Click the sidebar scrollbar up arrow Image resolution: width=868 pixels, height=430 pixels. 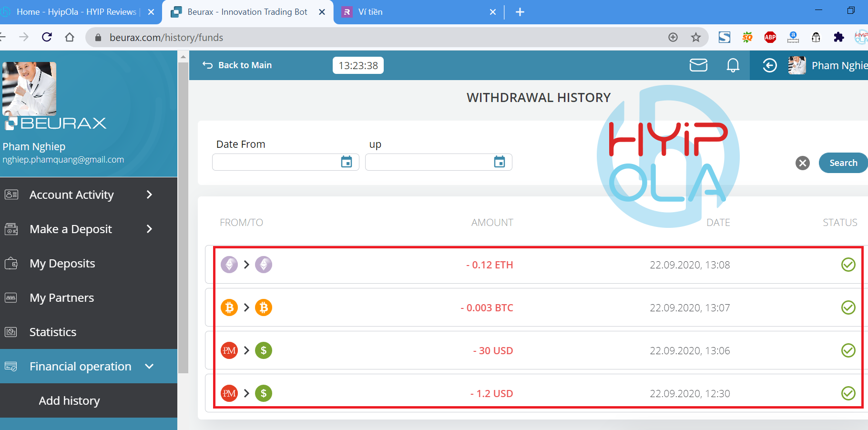tap(183, 57)
